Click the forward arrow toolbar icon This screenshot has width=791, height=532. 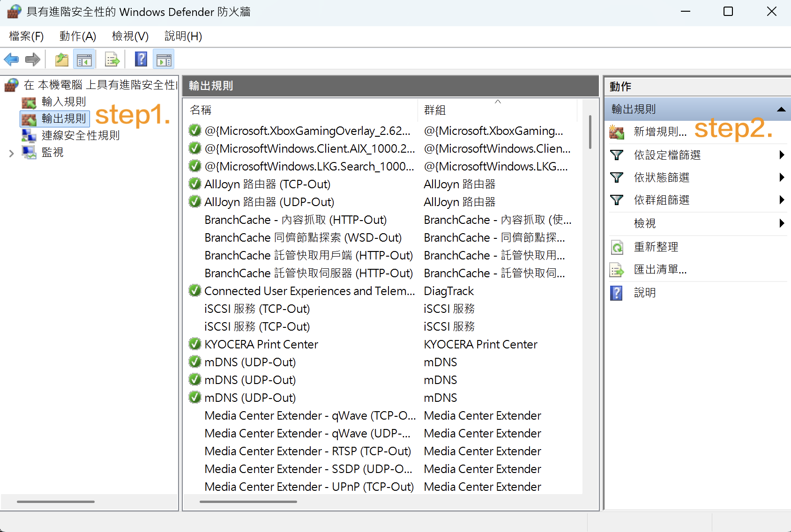[x=33, y=59]
